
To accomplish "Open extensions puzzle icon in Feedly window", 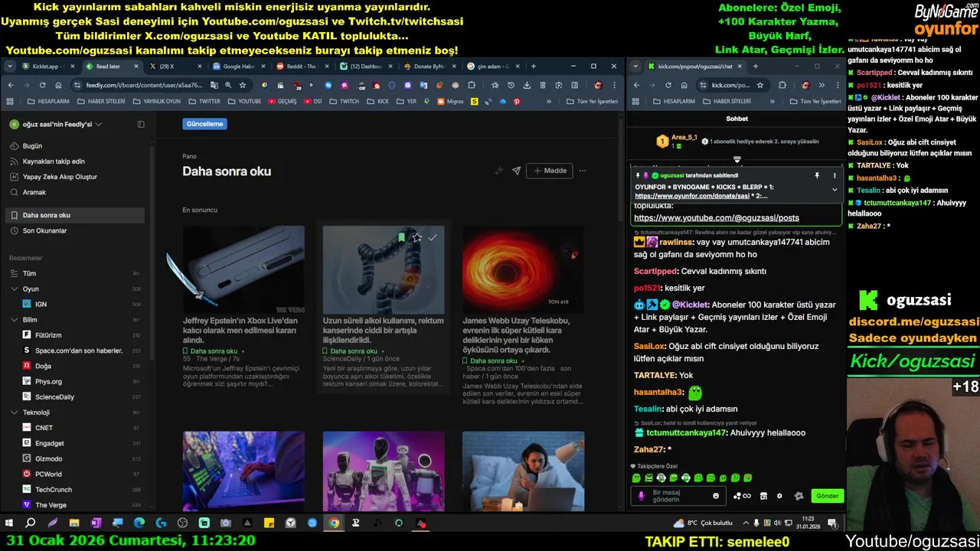I will (472, 85).
